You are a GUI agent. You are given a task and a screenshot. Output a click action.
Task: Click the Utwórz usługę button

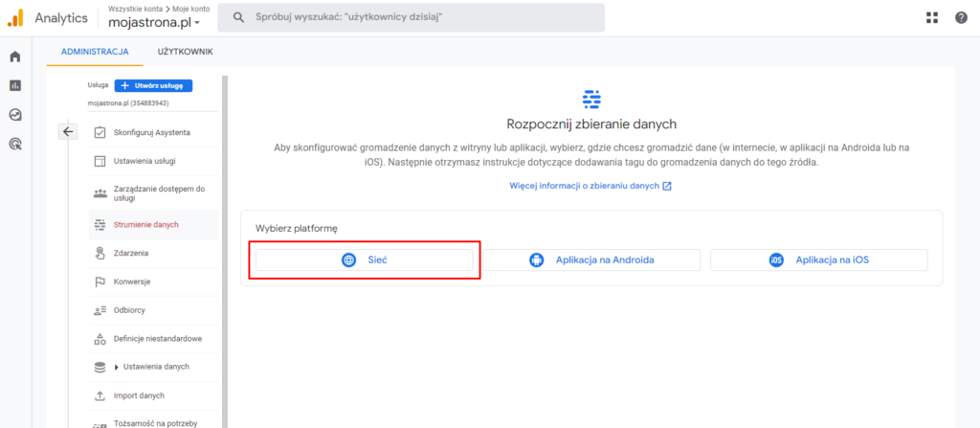[153, 86]
